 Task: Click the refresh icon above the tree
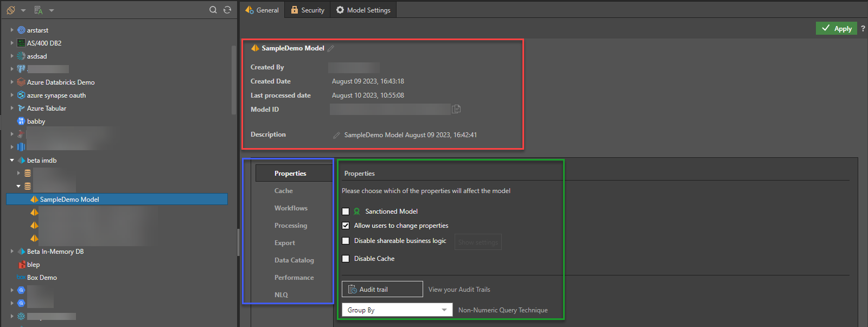227,10
